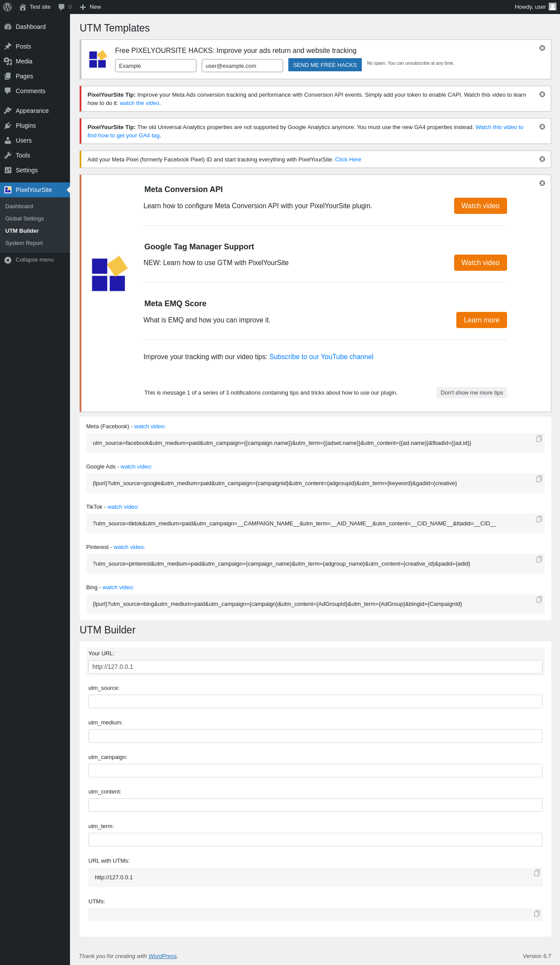Focus the name field containing Example
This screenshot has height=965, width=560.
156,66
